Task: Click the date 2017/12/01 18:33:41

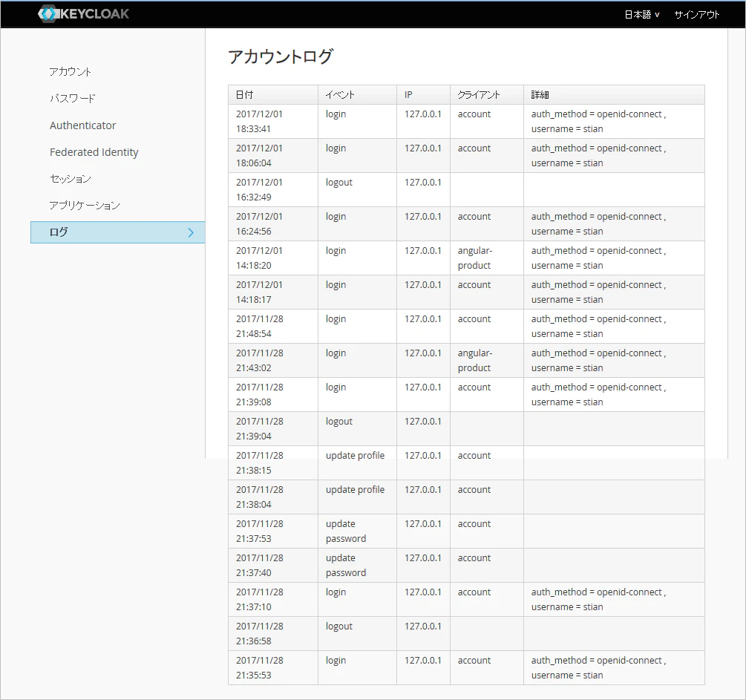Action: pos(259,121)
